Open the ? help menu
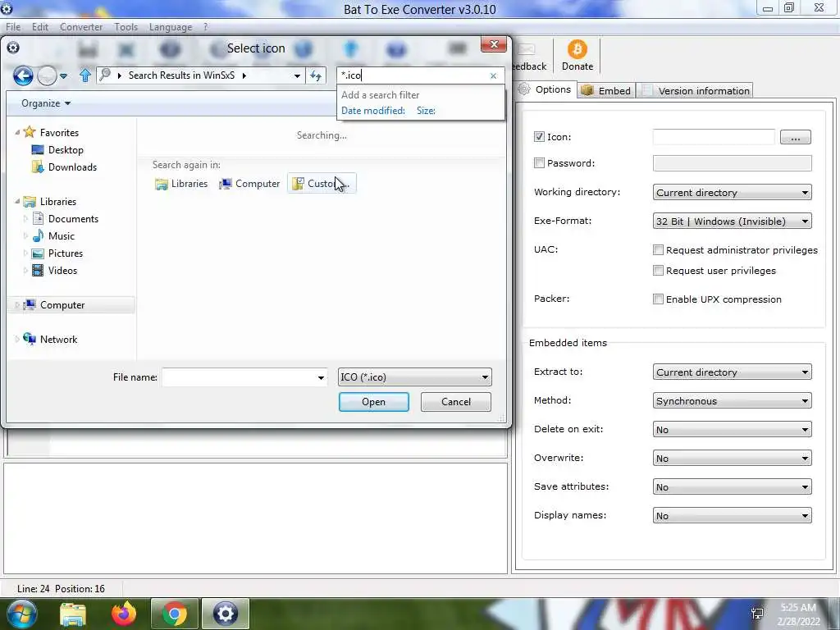This screenshot has width=840, height=630. (205, 27)
